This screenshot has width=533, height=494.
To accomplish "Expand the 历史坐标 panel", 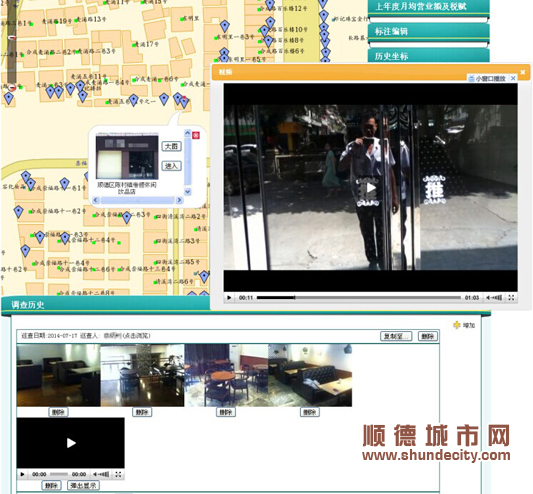I will pos(429,56).
